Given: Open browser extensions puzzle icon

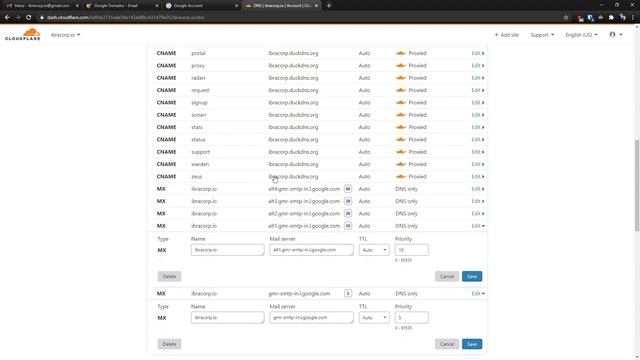Looking at the screenshot, I should 611,18.
